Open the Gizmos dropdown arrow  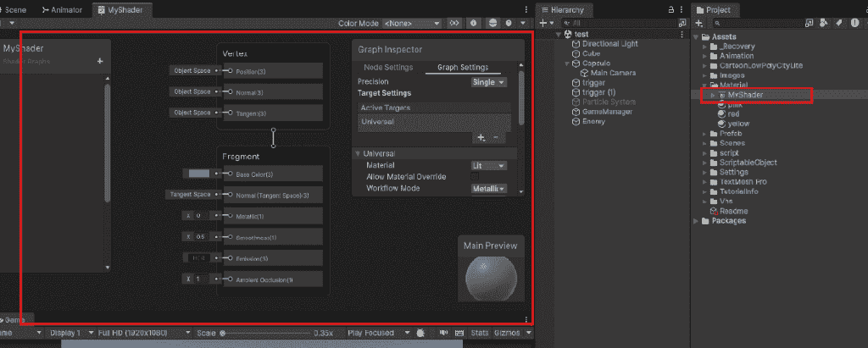(x=529, y=333)
